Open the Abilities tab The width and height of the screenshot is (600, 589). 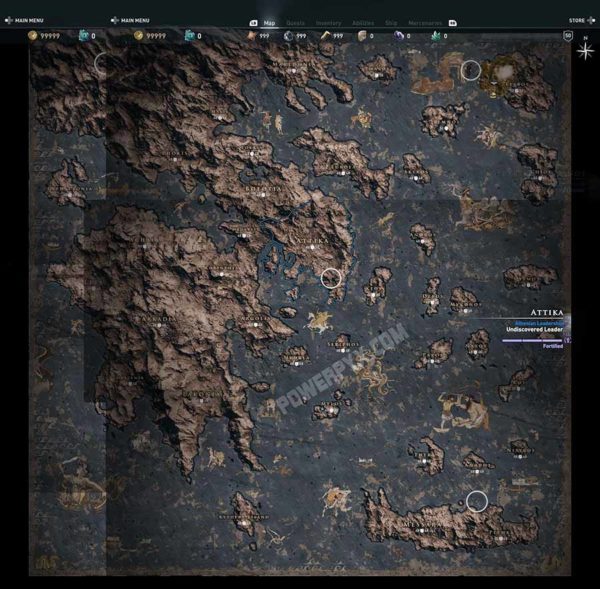tap(363, 22)
